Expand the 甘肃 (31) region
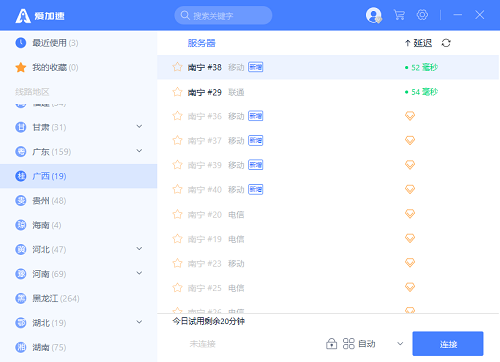This screenshot has width=500, height=362. tap(139, 126)
